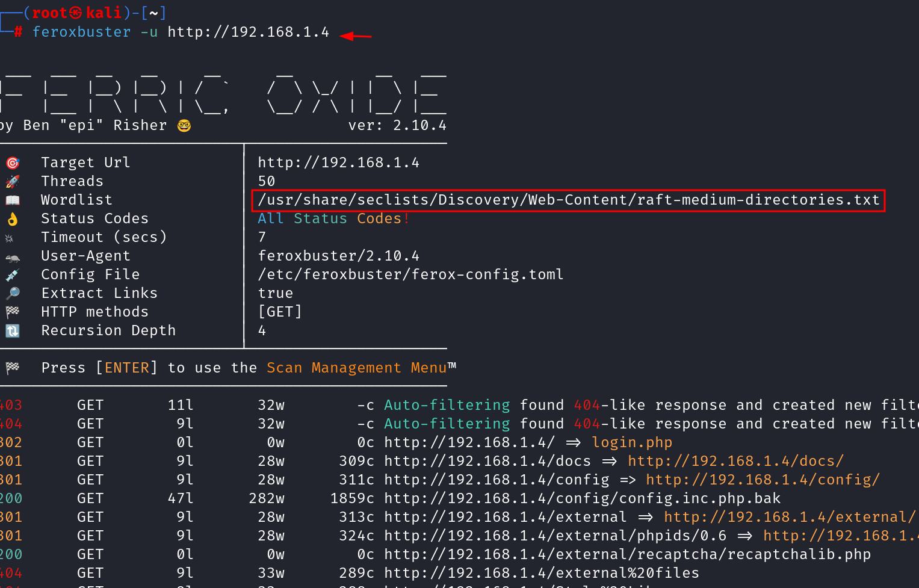Screen dimensions: 919x588
Task: Click the rocket icon next to Threads
Action: (x=13, y=182)
